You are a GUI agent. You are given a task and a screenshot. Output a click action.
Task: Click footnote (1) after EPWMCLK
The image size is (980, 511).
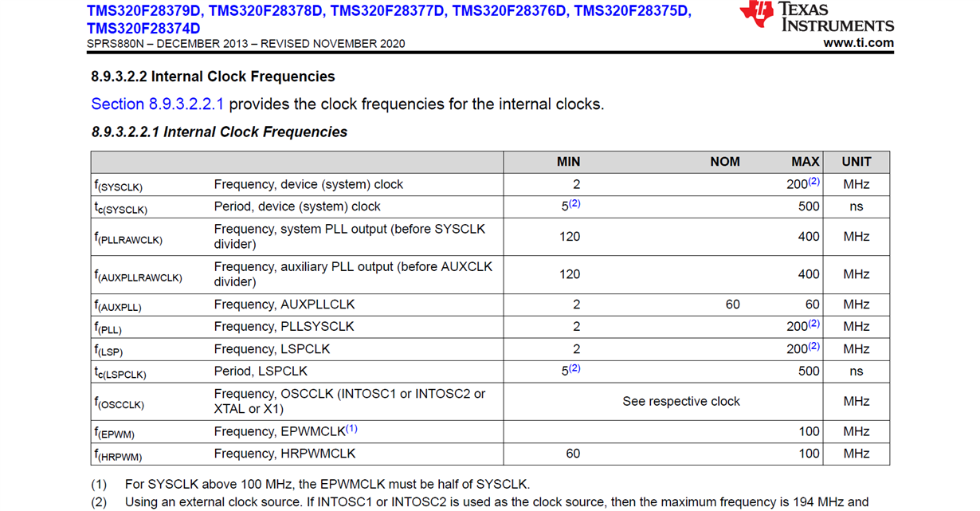click(x=351, y=429)
